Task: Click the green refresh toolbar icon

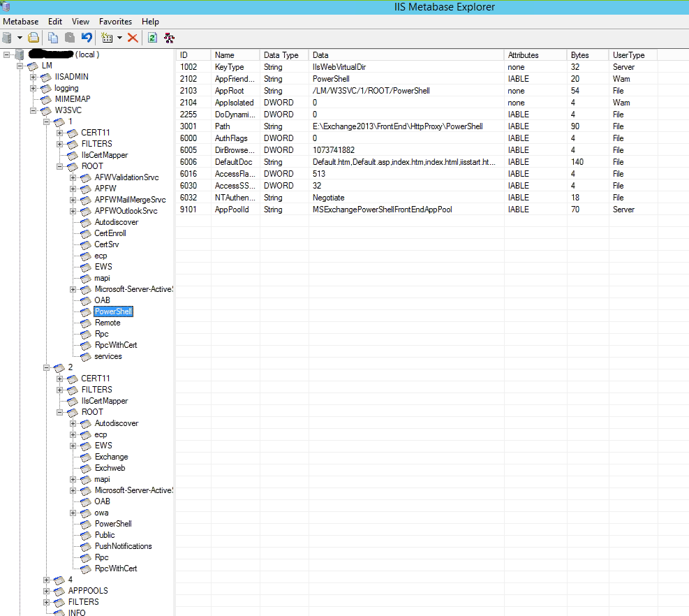Action: click(152, 38)
